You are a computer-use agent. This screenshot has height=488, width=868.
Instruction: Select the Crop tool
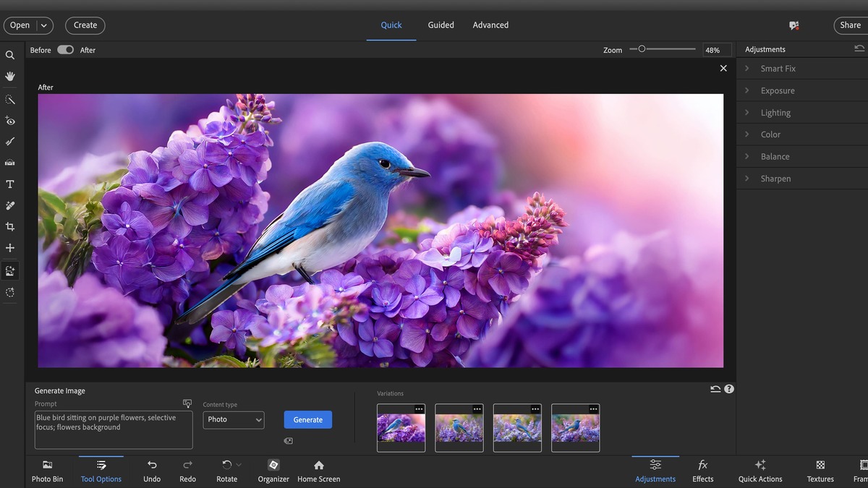pos(10,226)
